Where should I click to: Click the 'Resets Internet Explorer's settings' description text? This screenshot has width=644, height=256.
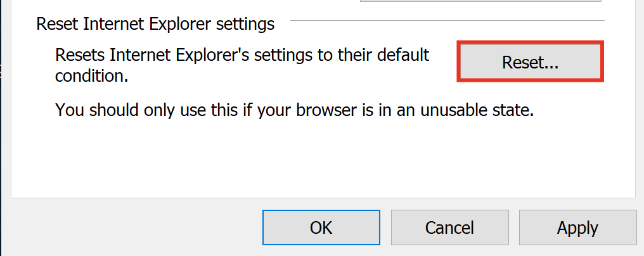[242, 55]
